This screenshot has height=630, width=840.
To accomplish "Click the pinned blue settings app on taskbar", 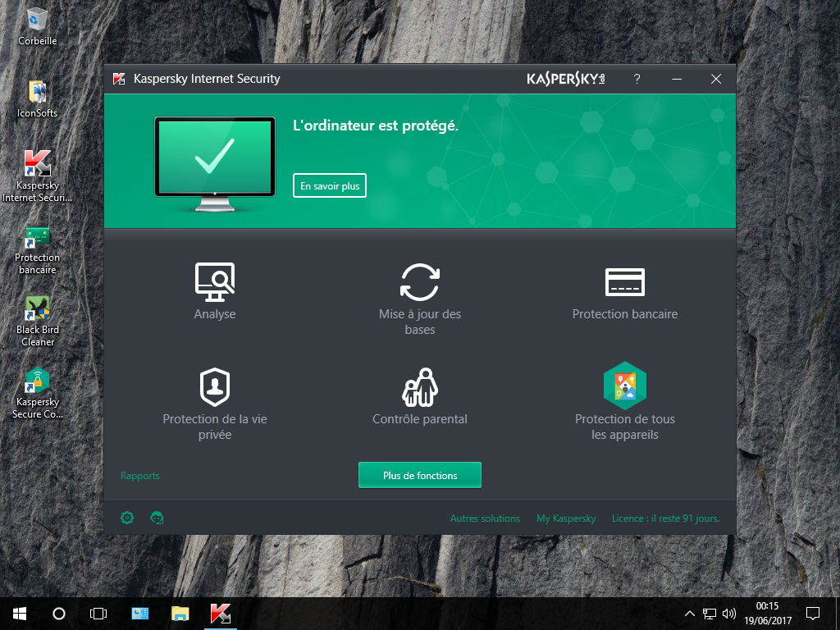I will click(139, 614).
